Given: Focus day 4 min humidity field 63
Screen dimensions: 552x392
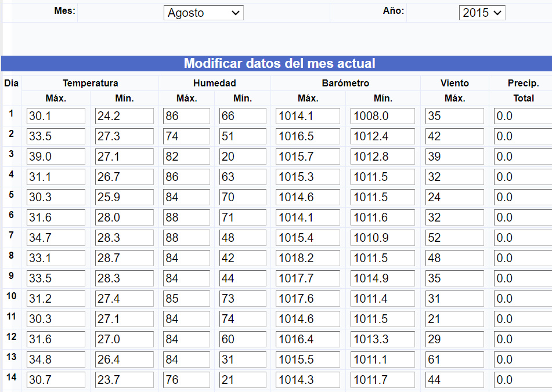Looking at the screenshot, I should 243,177.
